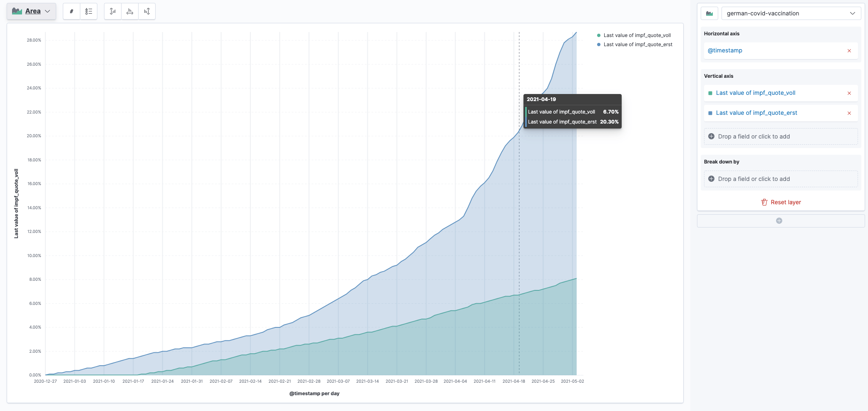Toggle impf_quote_erst series in chart legend
The height and width of the screenshot is (411, 868).
[x=637, y=45]
